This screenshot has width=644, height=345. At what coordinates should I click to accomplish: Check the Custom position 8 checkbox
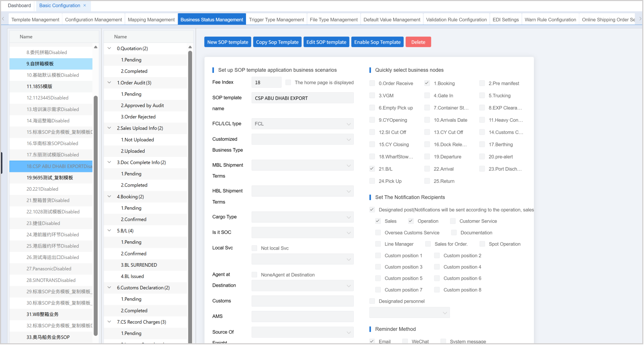click(x=437, y=290)
